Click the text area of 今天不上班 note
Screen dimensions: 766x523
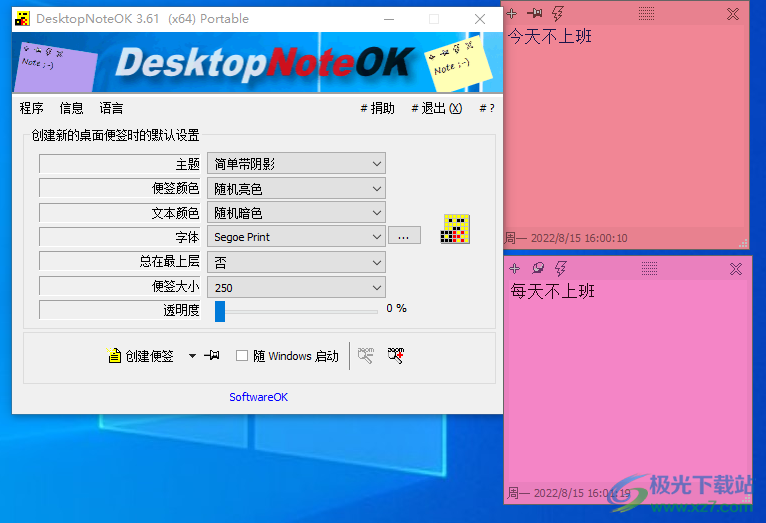click(626, 127)
